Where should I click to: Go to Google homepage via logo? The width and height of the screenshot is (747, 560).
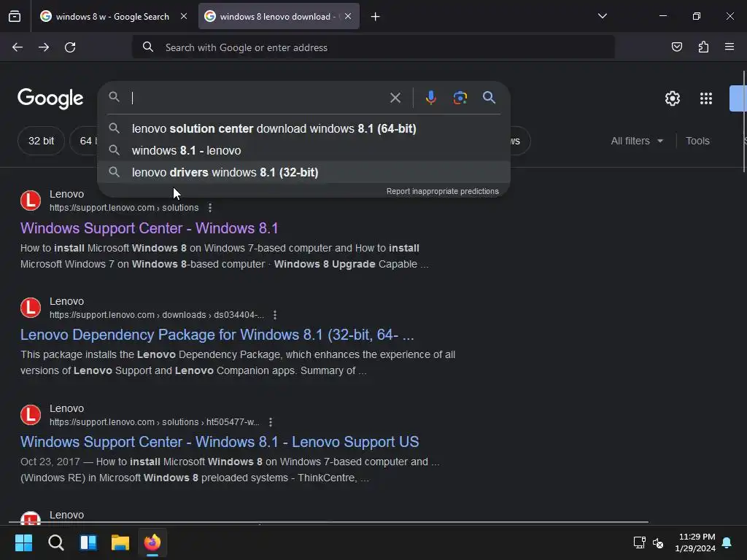[x=50, y=98]
